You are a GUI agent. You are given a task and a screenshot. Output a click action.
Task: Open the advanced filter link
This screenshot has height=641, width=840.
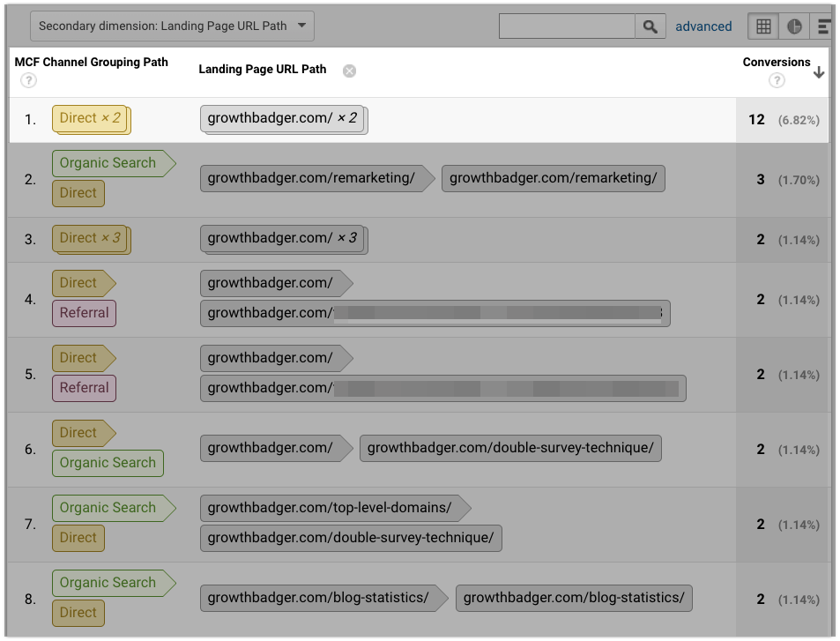coord(703,26)
